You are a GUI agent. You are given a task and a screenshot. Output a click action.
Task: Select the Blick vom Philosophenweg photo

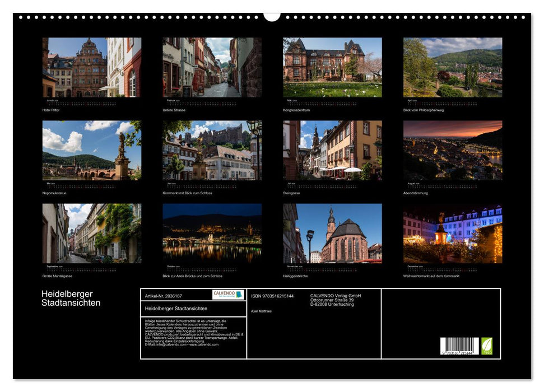pos(453,68)
